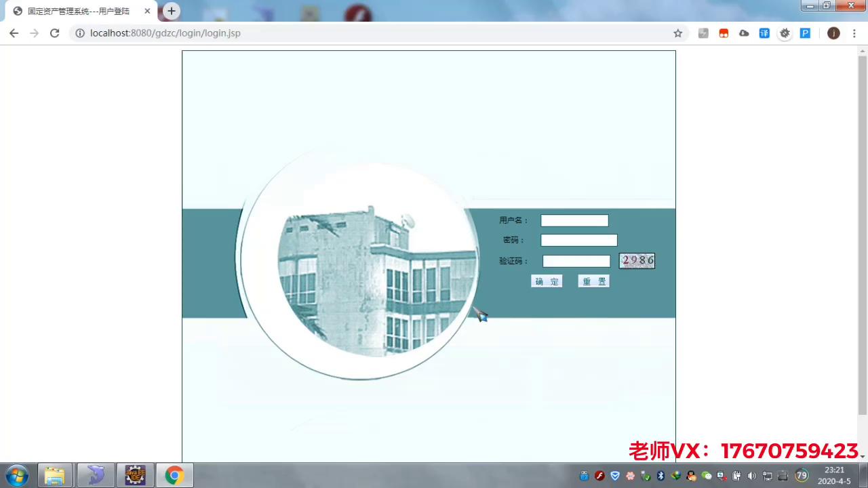Check battery status via the 79 tray icon
868x488 pixels.
802,475
